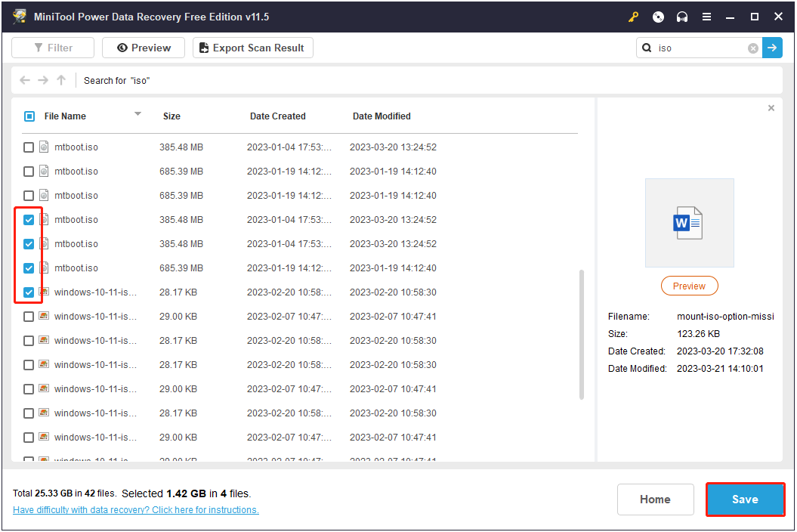Check the first mtboot.iso 385.48 MB checkbox

(x=29, y=147)
